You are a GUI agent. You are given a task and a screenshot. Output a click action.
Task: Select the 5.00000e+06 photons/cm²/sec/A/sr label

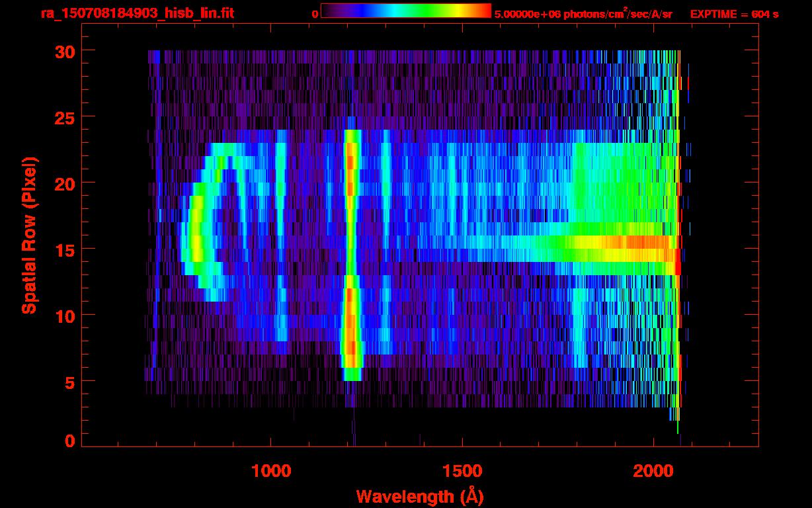point(583,14)
